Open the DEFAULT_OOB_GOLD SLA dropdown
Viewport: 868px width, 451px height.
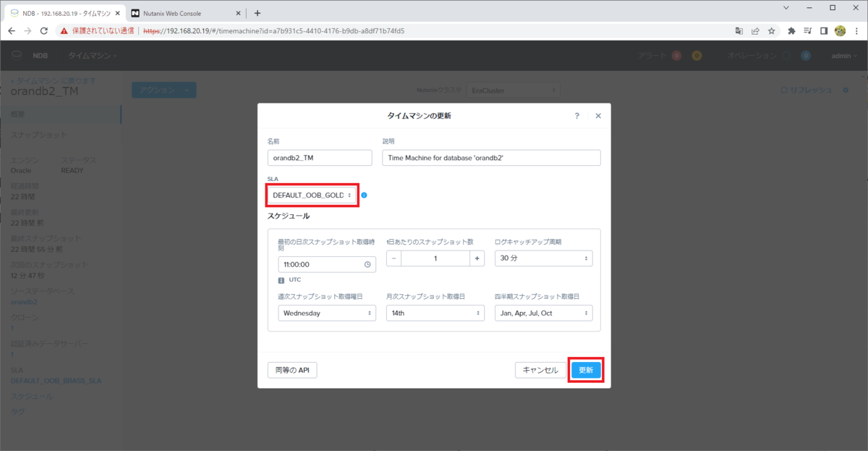[x=312, y=195]
